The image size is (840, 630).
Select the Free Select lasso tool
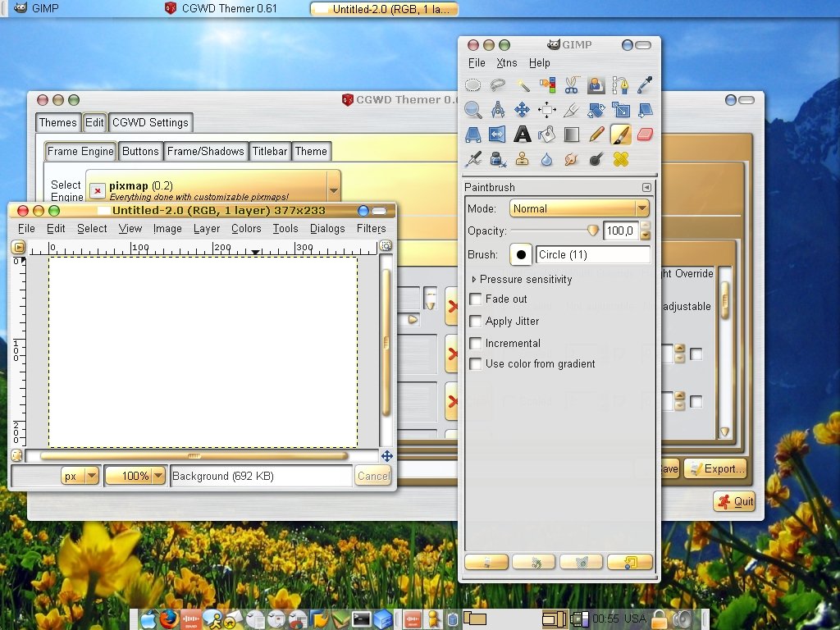(498, 85)
